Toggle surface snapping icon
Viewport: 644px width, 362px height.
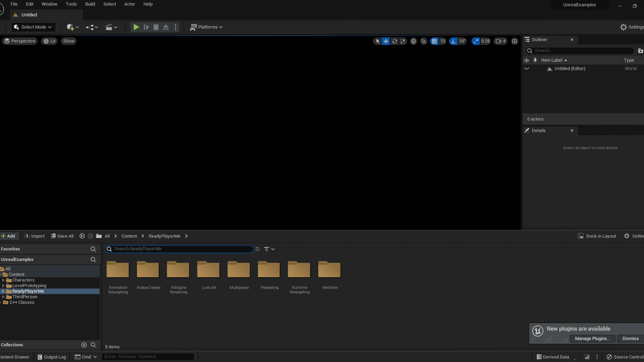(x=424, y=41)
